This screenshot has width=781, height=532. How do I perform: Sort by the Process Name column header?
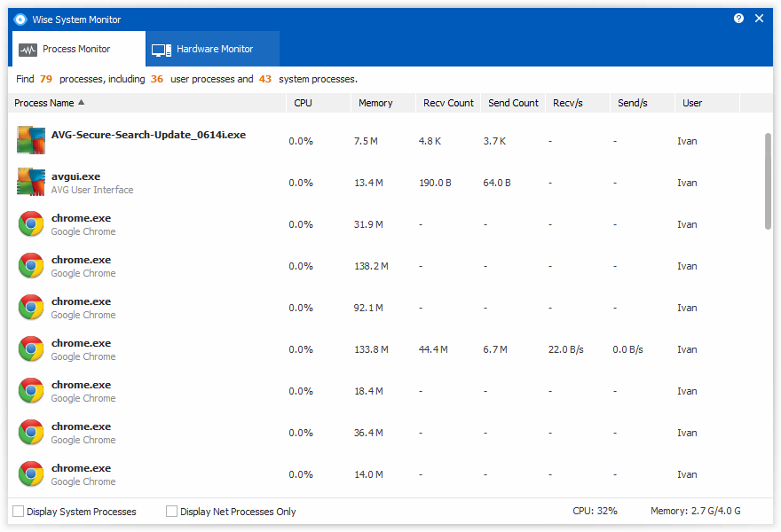(x=147, y=103)
